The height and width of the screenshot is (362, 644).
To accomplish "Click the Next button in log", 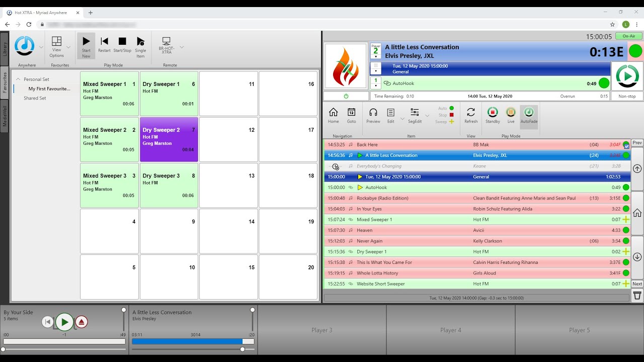I will point(637,284).
